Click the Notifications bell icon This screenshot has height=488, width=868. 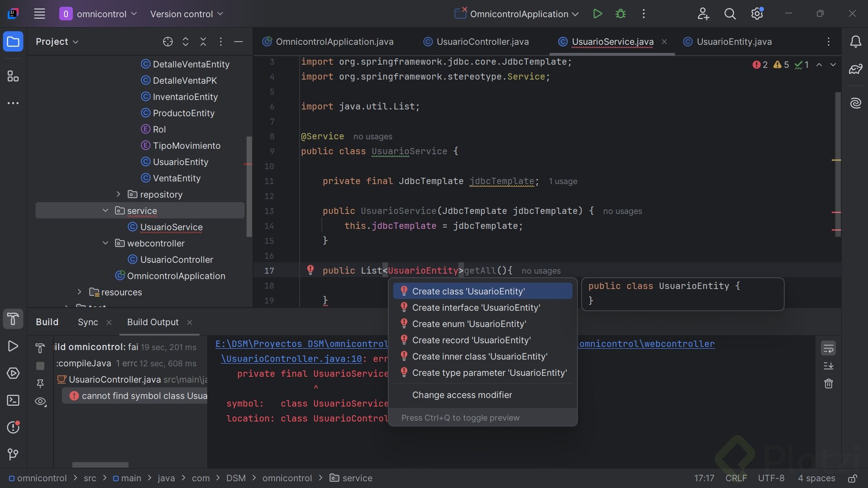855,42
